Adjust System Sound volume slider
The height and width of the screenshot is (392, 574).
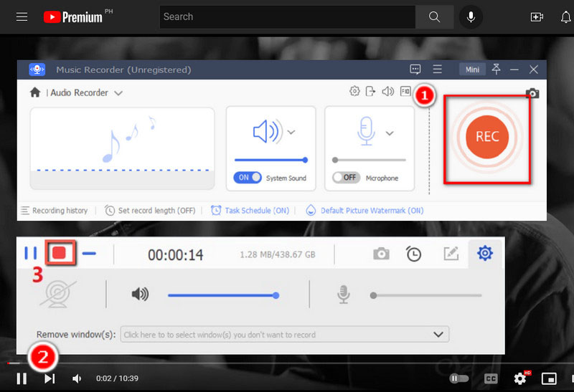click(271, 160)
